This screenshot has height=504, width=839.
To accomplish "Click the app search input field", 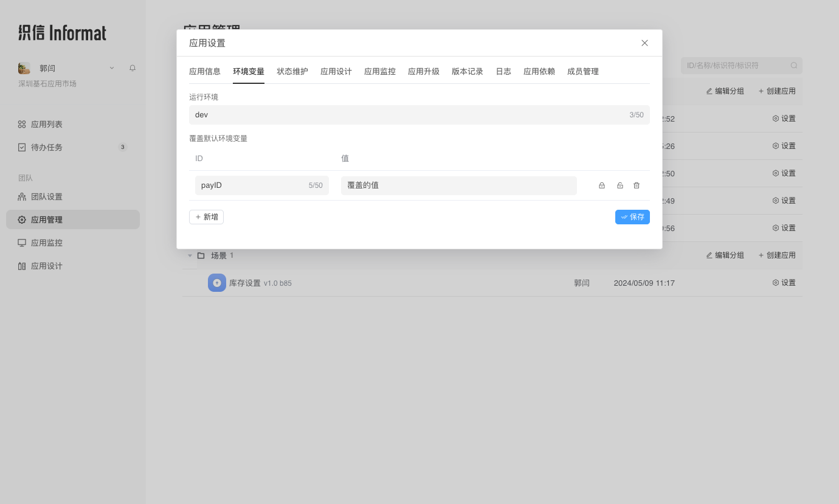I will point(736,65).
